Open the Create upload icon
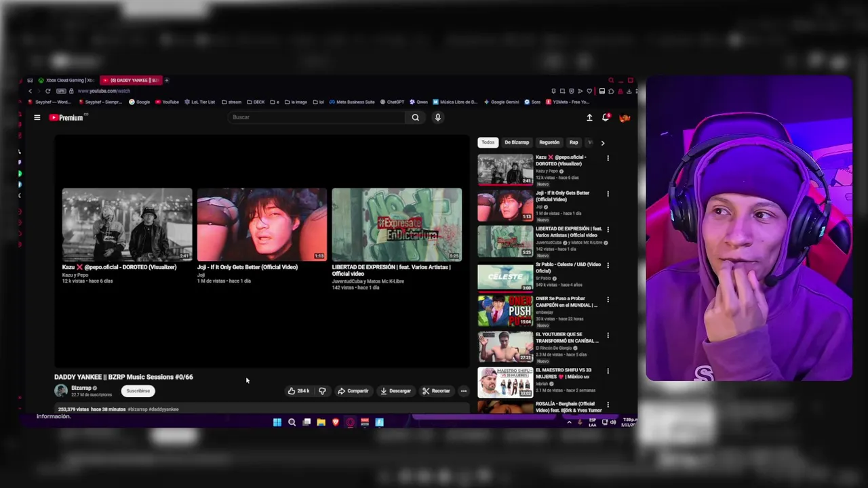Image resolution: width=868 pixels, height=488 pixels. (589, 117)
